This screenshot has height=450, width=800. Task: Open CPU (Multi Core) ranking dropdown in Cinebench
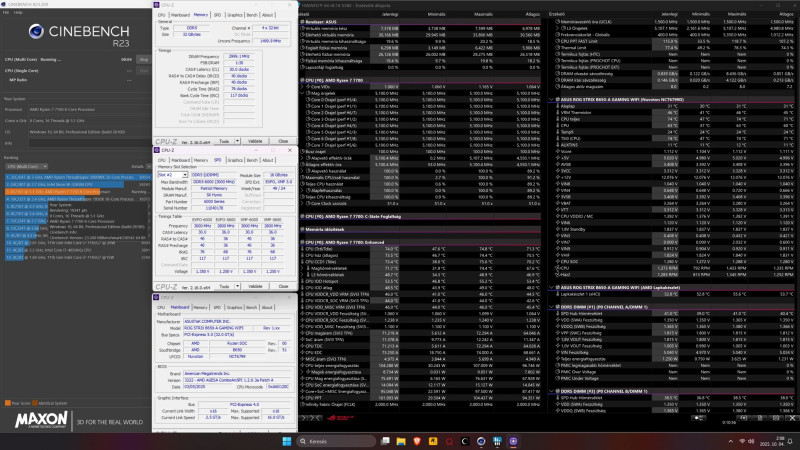coord(27,166)
